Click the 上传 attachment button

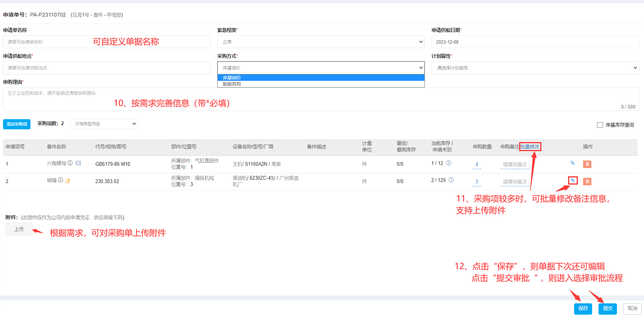tap(19, 229)
